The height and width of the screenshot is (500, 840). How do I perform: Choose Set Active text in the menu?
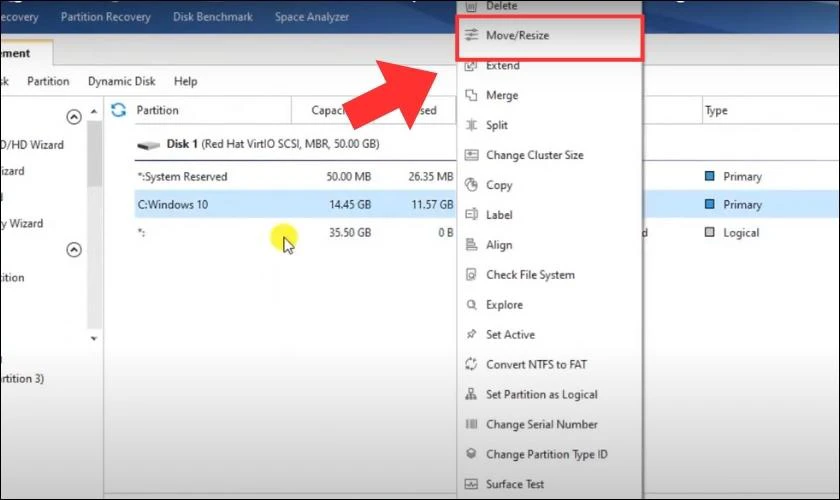(510, 334)
